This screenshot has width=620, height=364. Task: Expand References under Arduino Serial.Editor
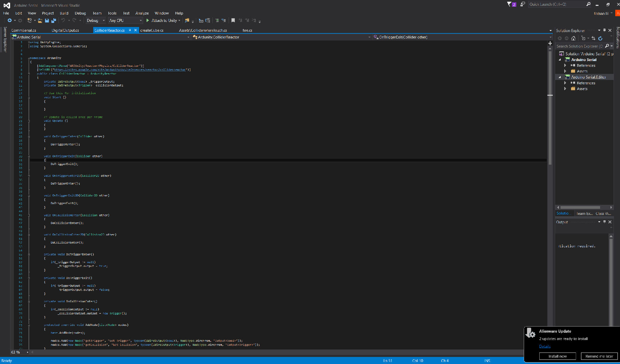(x=565, y=83)
